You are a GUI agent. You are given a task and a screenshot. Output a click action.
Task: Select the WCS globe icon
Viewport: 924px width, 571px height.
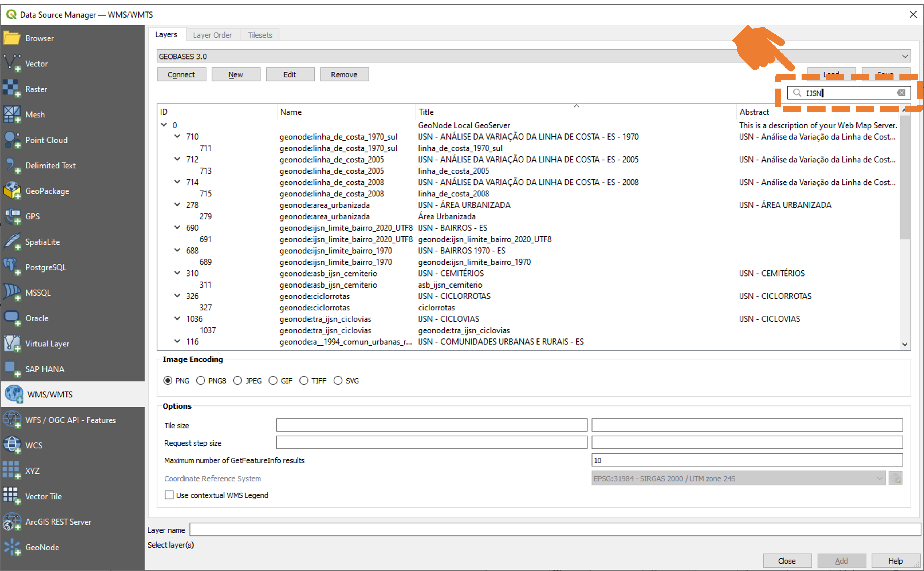point(12,445)
